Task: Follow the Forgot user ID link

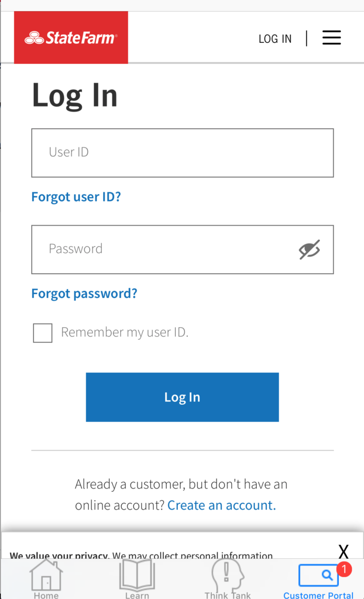Action: 76,197
